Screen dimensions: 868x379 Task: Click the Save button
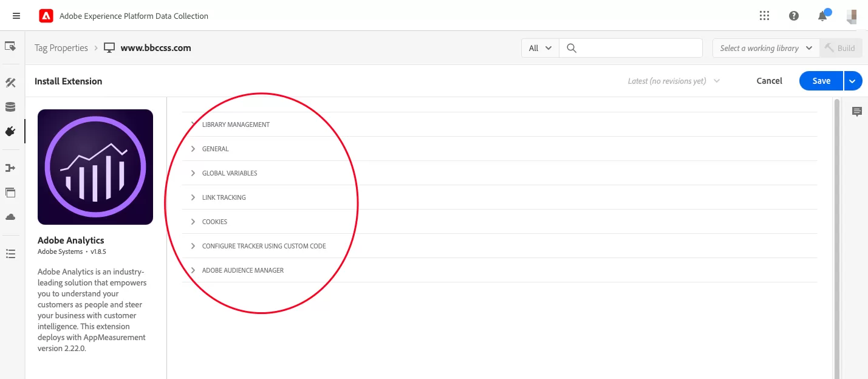click(x=821, y=81)
